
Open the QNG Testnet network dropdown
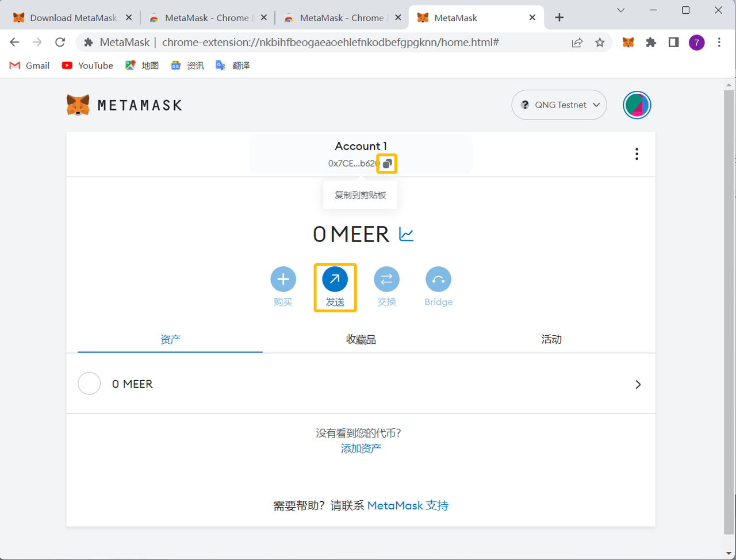pos(559,105)
